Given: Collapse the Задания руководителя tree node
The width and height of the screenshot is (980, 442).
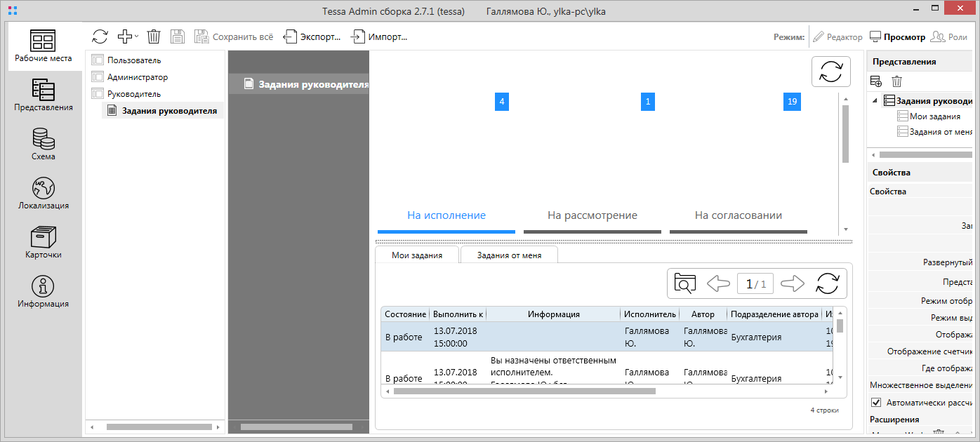Looking at the screenshot, I should (875, 101).
